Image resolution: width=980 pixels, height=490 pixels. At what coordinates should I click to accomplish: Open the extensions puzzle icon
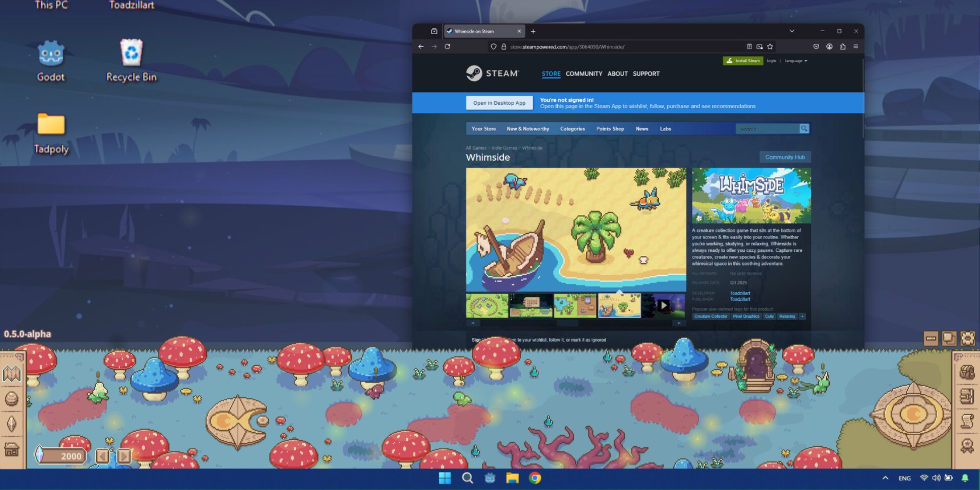[842, 46]
